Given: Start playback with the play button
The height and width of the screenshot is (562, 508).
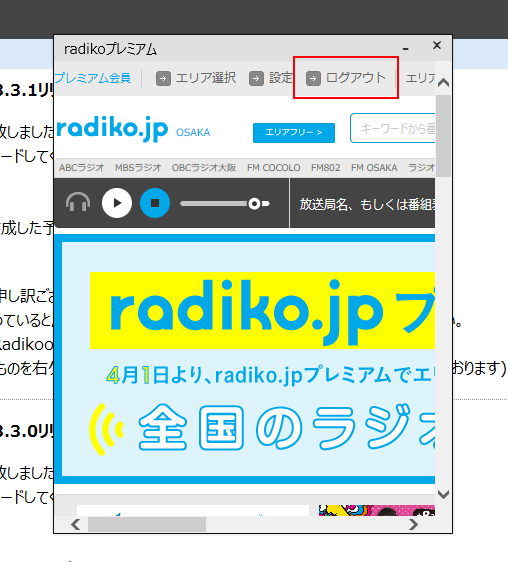Looking at the screenshot, I should (117, 203).
